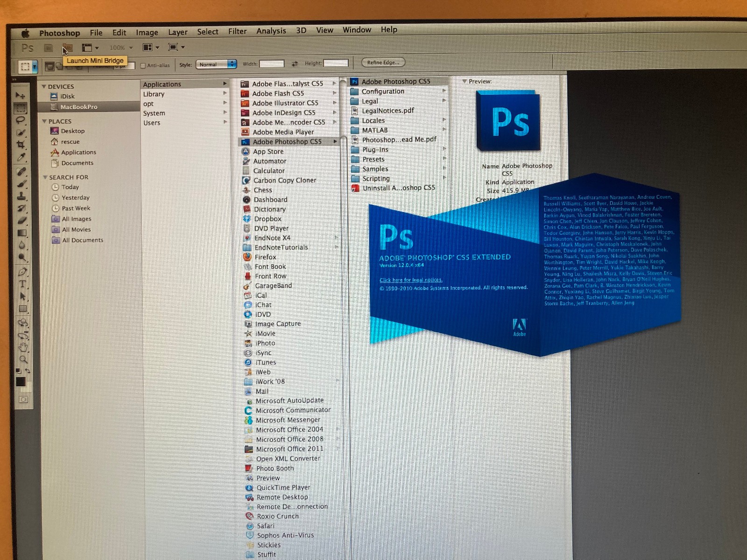Swap the Width and Height values

(x=295, y=64)
